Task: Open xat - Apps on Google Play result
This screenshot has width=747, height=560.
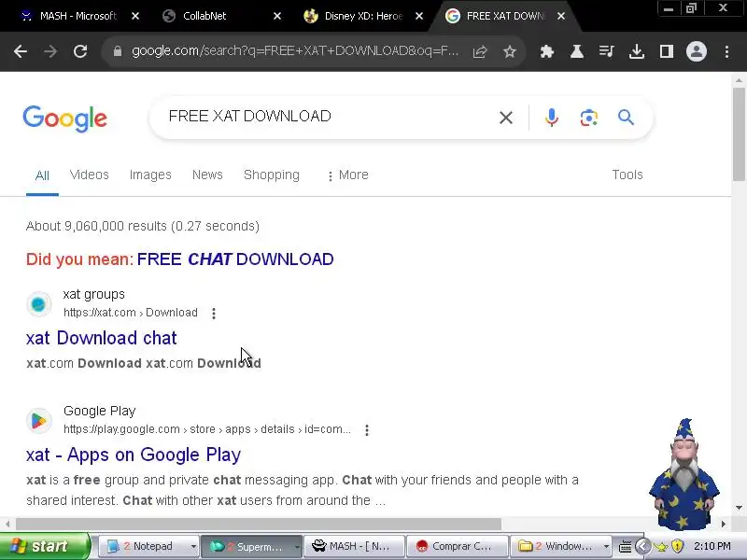Action: click(x=134, y=455)
